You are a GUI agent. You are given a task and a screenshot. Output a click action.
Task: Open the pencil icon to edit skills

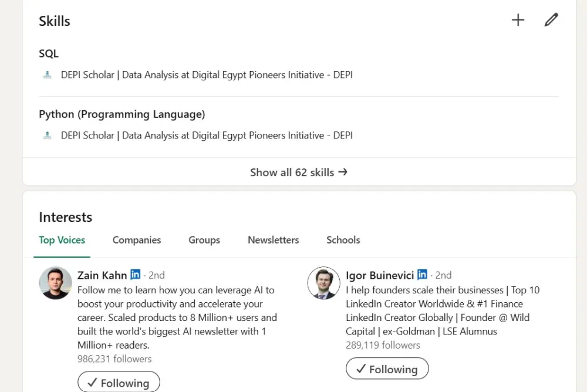pos(551,19)
